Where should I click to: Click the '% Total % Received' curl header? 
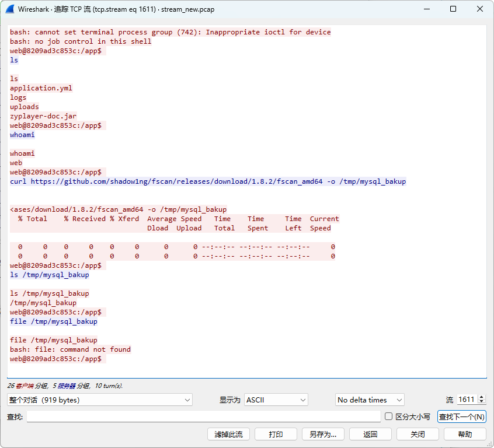175,219
